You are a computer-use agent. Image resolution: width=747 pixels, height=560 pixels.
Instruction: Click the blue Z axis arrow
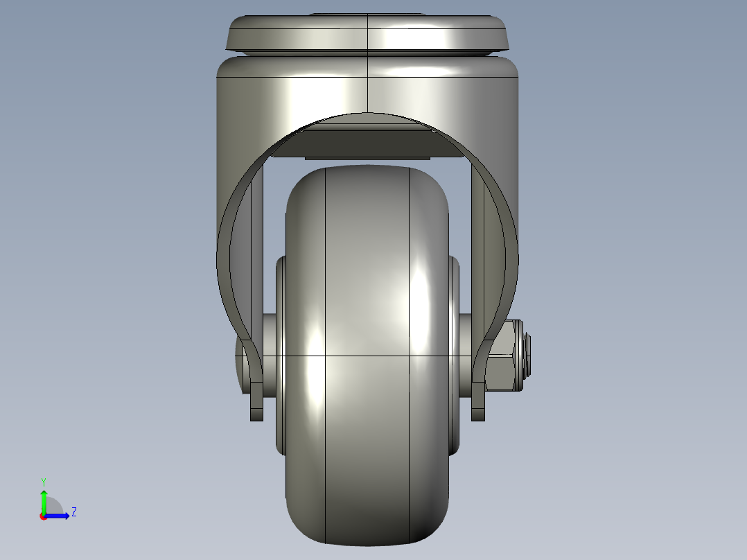pyautogui.click(x=57, y=516)
